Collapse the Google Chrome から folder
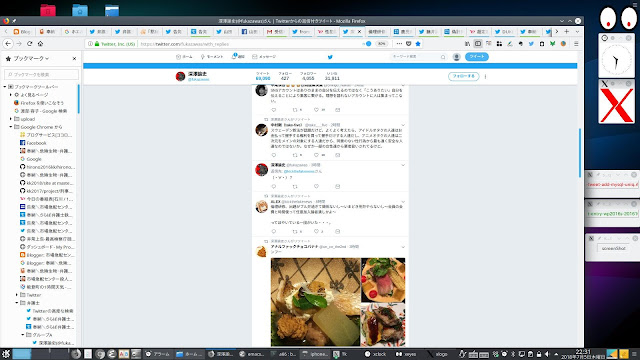 tap(11, 127)
